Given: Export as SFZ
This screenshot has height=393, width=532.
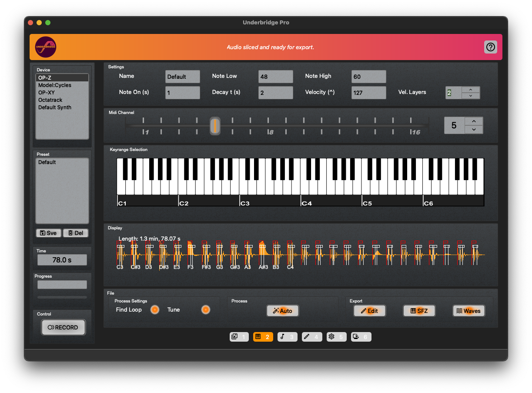Looking at the screenshot, I should pos(419,311).
